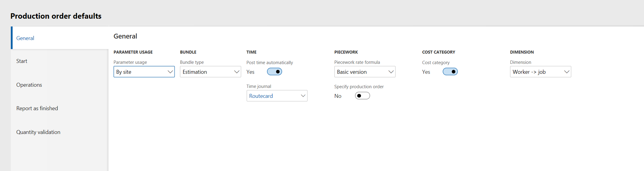Viewport: 644px width, 171px height.
Task: Click the 'Worker -> job' dimension value
Action: [529, 72]
